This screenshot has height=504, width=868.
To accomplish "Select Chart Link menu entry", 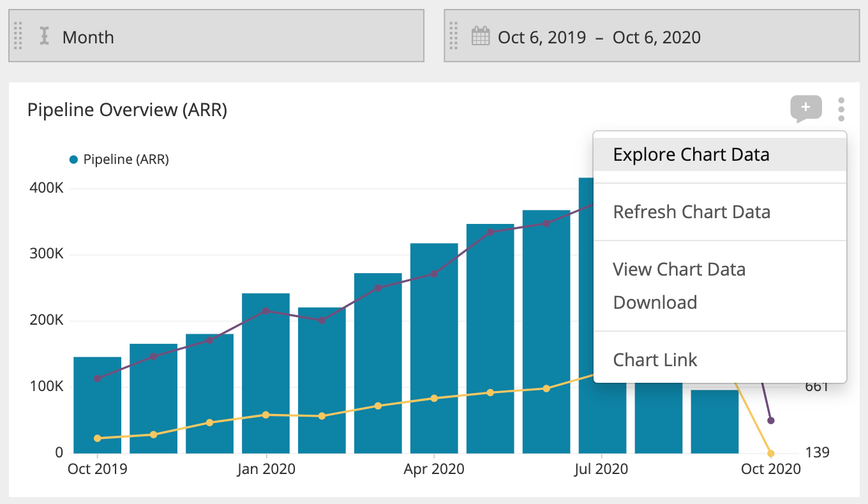I will tap(720, 360).
